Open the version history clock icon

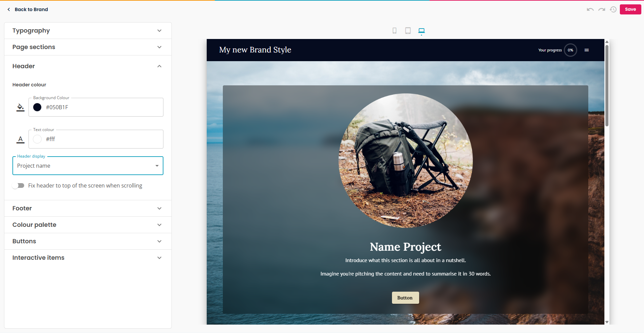[613, 9]
